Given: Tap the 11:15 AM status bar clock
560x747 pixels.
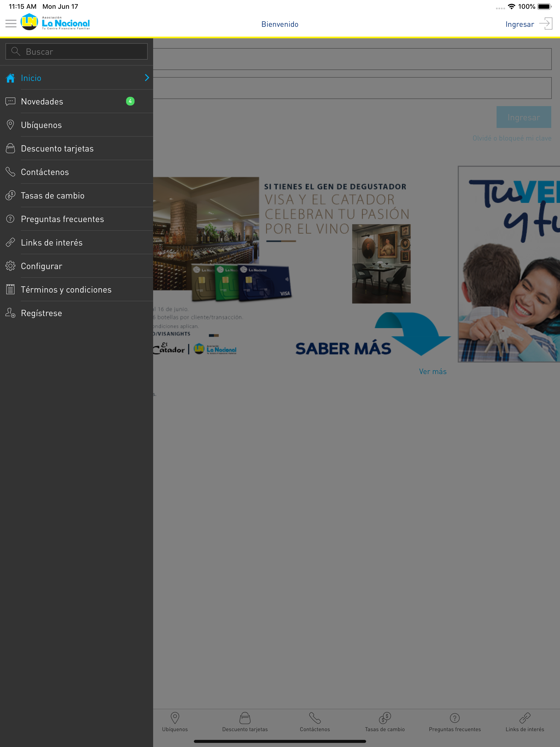Looking at the screenshot, I should (x=22, y=6).
